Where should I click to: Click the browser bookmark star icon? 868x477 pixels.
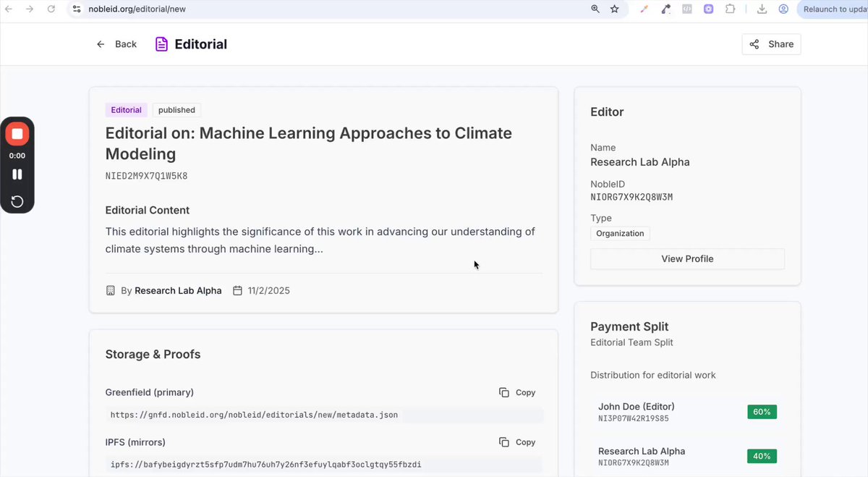pos(615,9)
